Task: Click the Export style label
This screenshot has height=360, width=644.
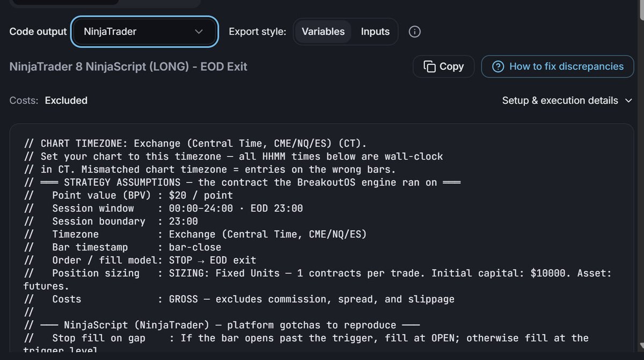Action: 258,32
